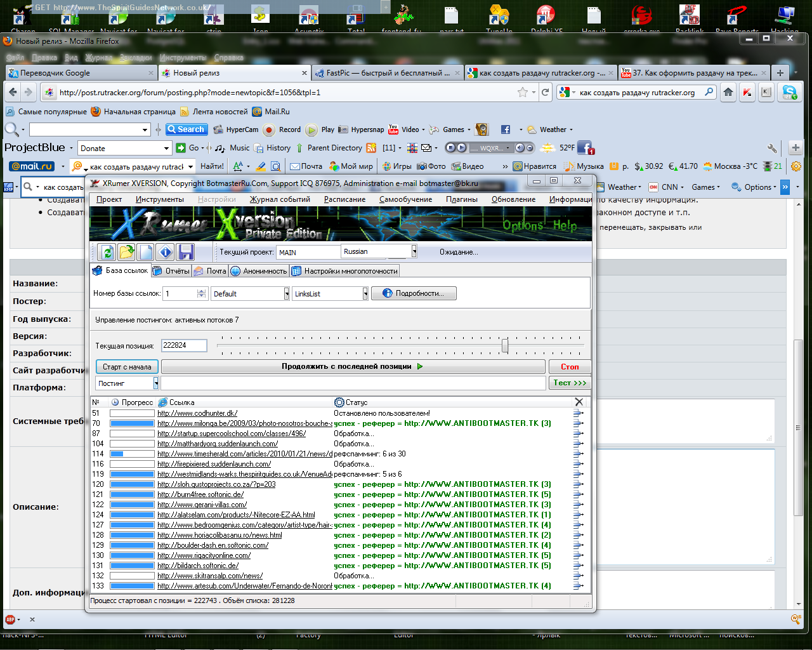Open Parent Directory toolbar item
Viewport: 812px width, 650px height.
point(329,148)
